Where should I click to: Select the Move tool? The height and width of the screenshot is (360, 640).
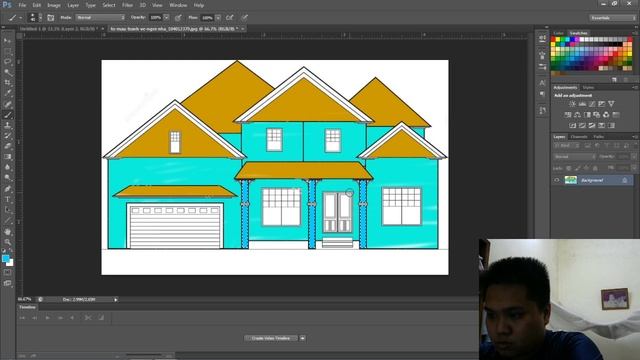[7, 41]
